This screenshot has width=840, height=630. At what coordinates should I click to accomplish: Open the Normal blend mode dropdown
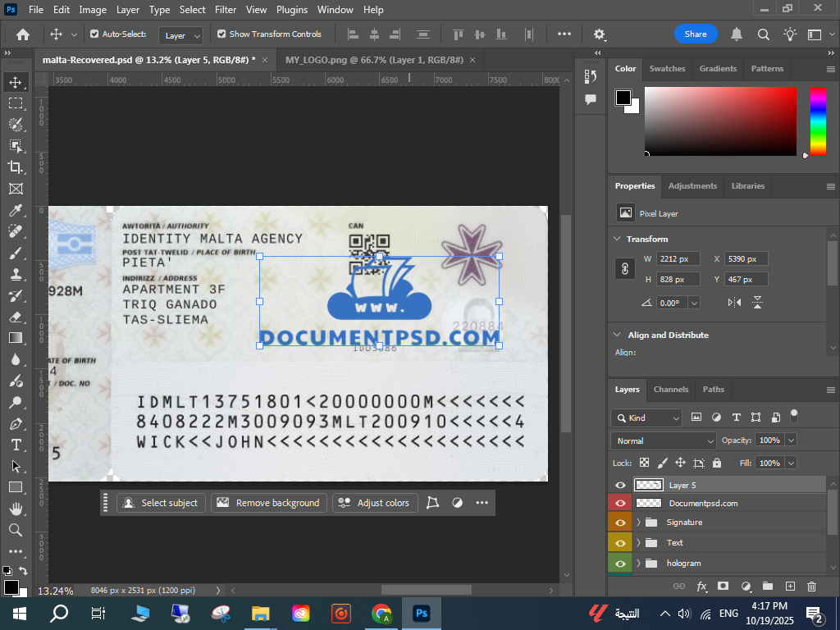tap(664, 441)
